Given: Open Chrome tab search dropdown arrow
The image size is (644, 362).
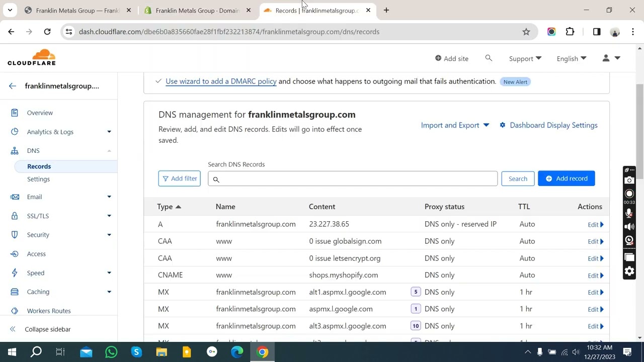Looking at the screenshot, I should click(x=10, y=10).
